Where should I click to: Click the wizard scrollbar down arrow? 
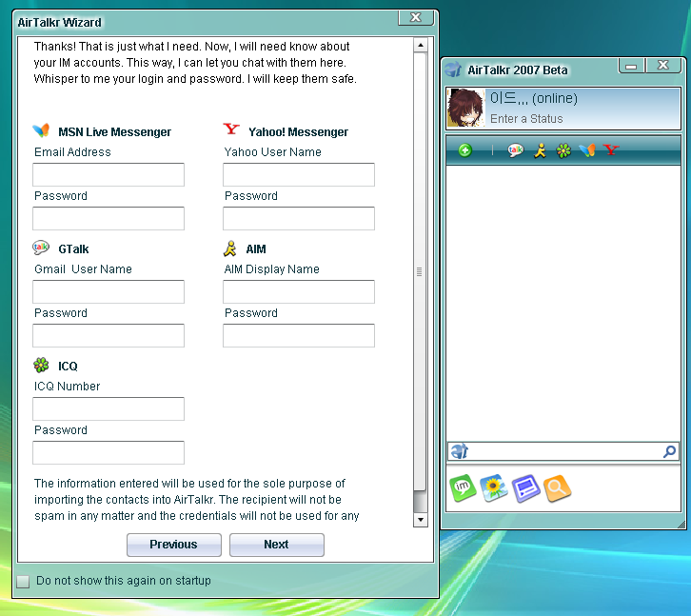pyautogui.click(x=421, y=520)
